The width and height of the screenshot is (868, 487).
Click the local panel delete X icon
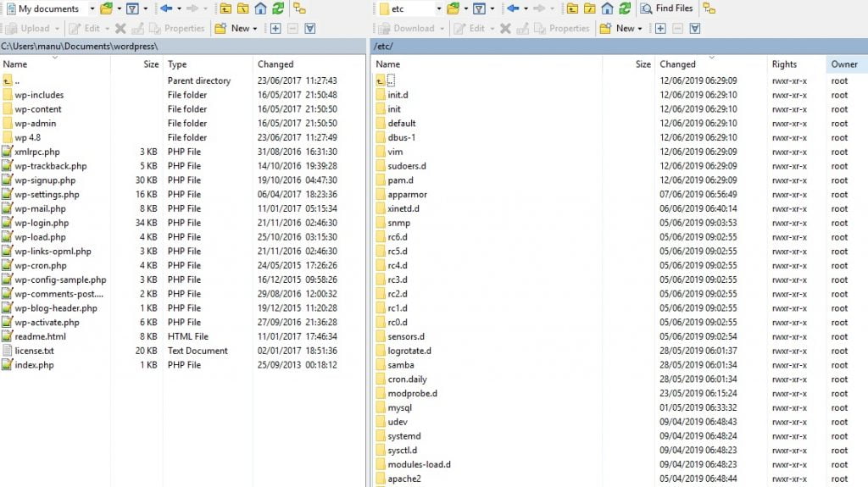[120, 28]
